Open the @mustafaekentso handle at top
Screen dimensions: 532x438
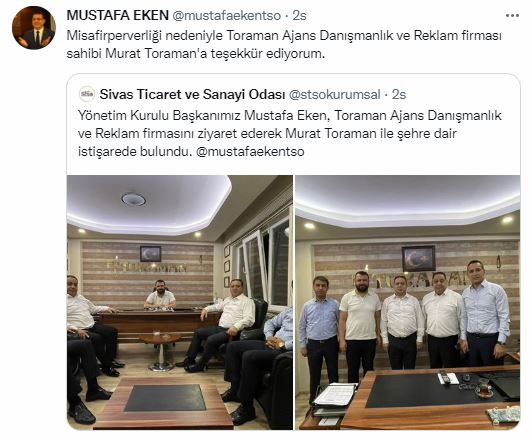point(227,16)
